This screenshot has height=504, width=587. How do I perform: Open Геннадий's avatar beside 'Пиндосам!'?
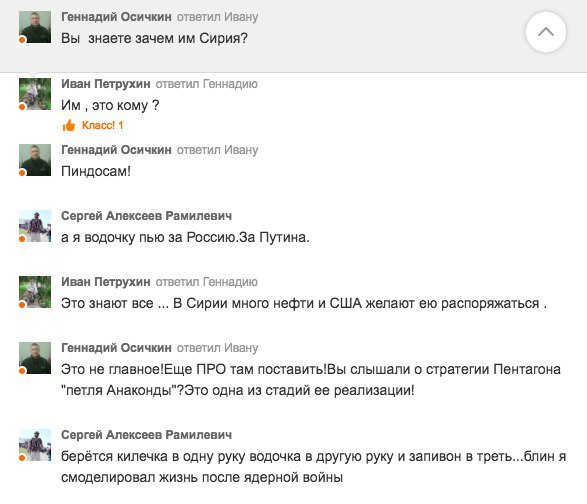pyautogui.click(x=35, y=160)
